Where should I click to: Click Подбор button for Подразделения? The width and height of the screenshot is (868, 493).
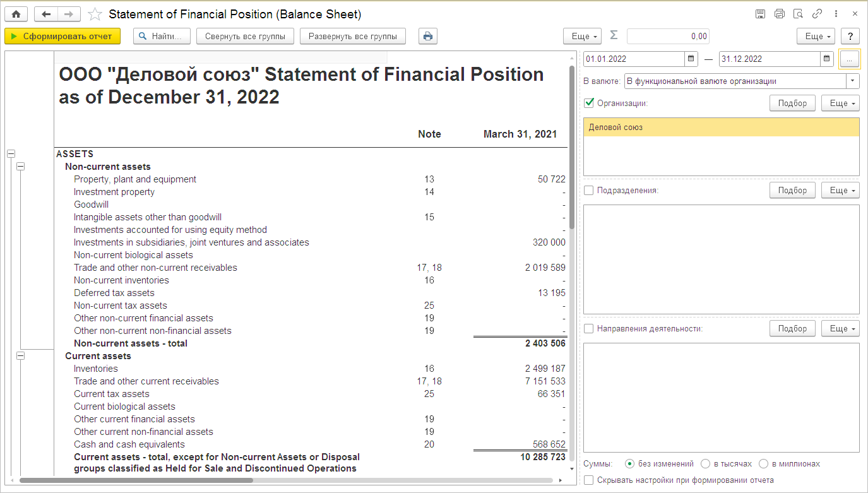[x=792, y=190]
